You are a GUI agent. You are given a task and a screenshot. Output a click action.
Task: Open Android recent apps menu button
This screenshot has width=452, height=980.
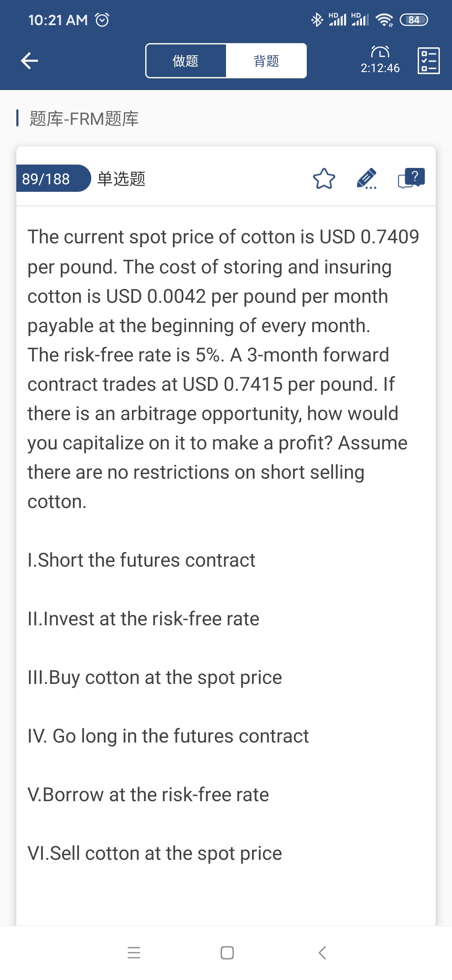[134, 953]
